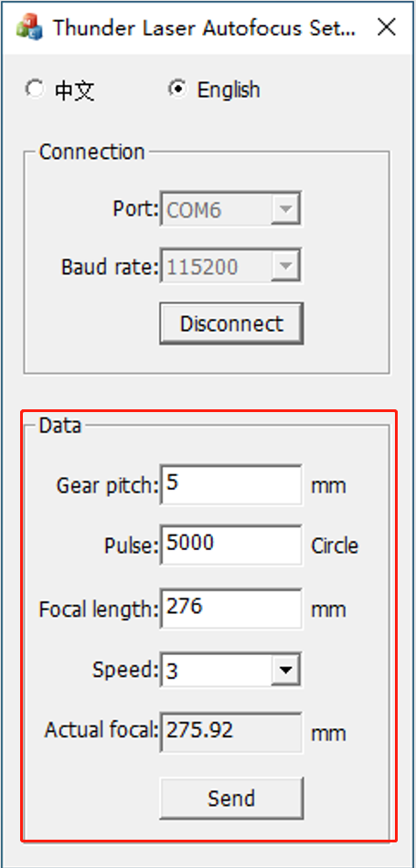Select the English language radio button
Screen dimensions: 416x868
tap(177, 90)
